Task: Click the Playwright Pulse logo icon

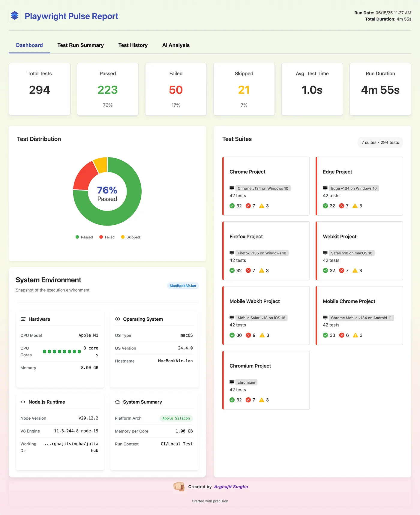Action: click(x=14, y=16)
